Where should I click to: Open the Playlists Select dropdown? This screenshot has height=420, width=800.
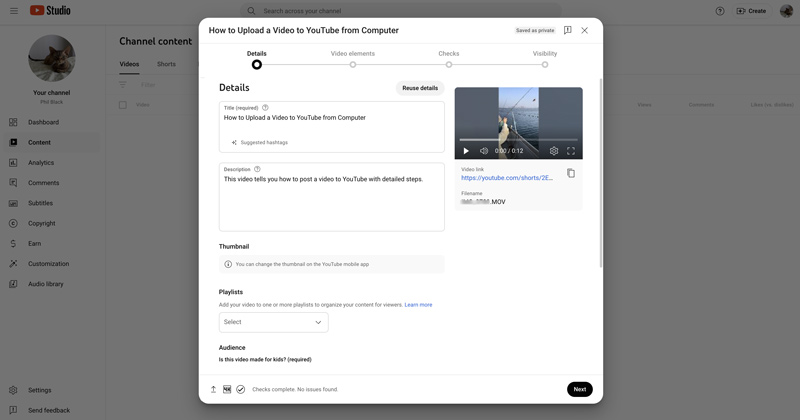point(273,322)
